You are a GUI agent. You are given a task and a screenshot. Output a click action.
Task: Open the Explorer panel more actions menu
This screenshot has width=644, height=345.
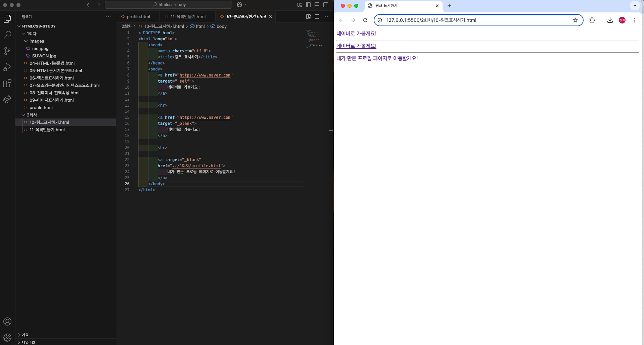coord(108,16)
